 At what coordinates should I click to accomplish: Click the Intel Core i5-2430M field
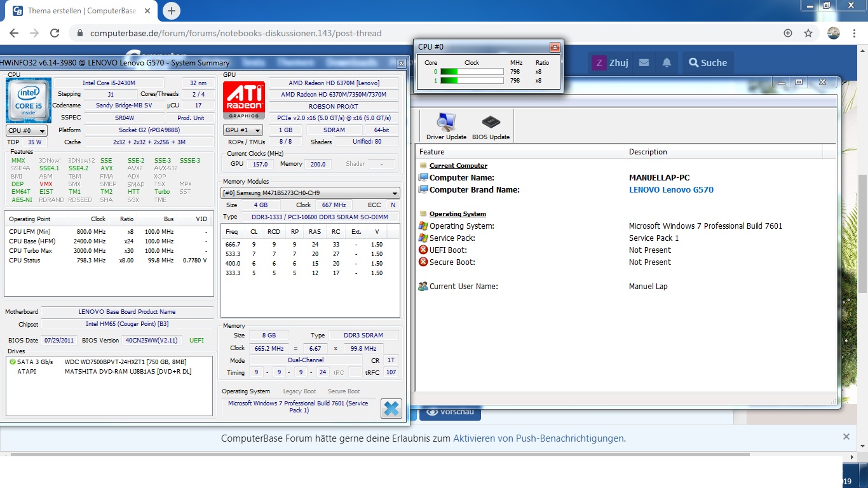point(109,83)
